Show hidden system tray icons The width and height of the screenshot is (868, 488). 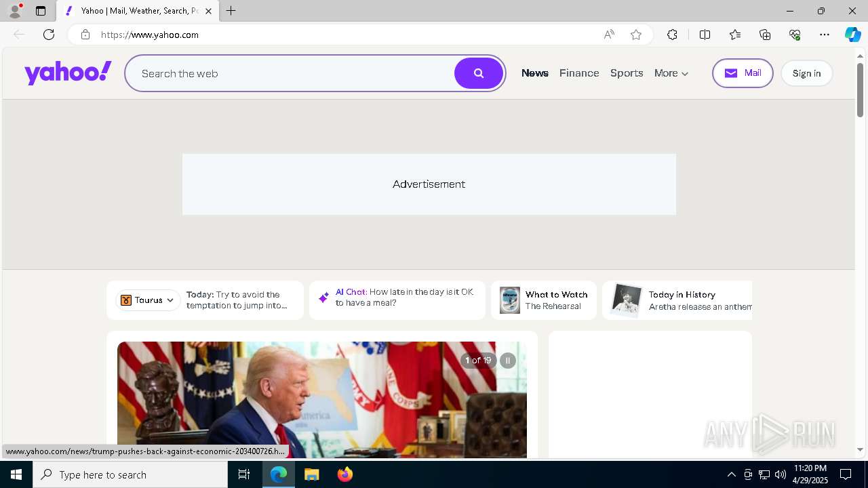[x=732, y=474]
